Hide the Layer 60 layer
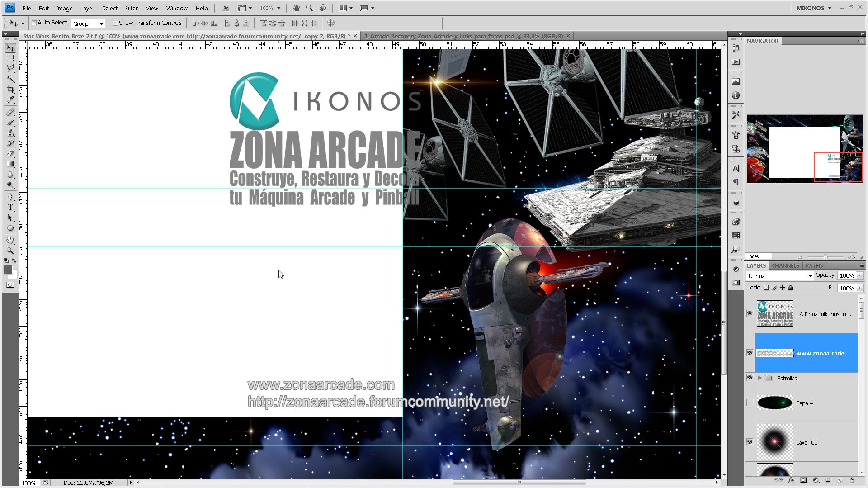 [x=750, y=442]
